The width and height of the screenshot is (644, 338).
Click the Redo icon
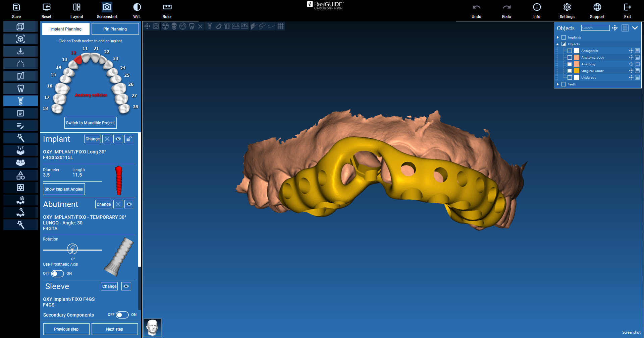pyautogui.click(x=506, y=7)
